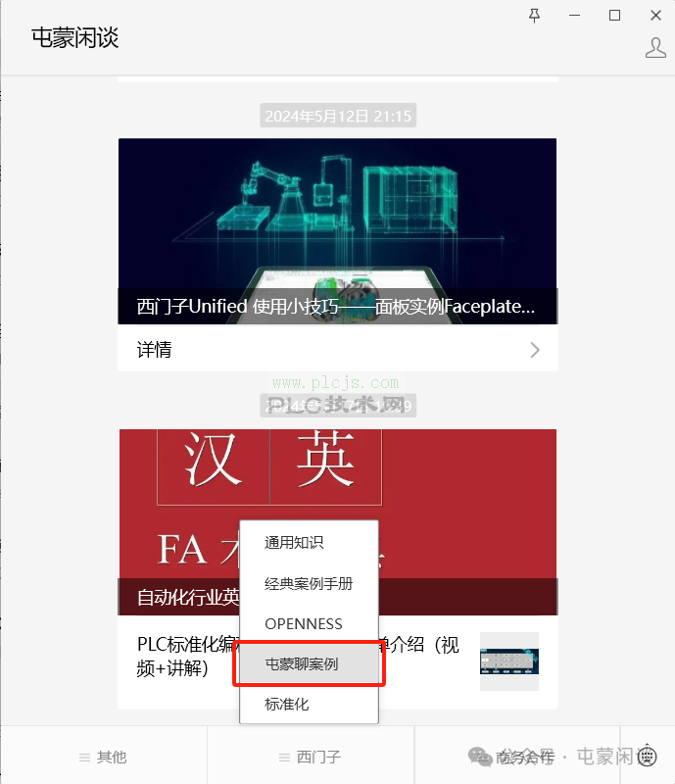Open the 西门子Unified Faceplate article image
The image size is (675, 784).
(x=337, y=231)
